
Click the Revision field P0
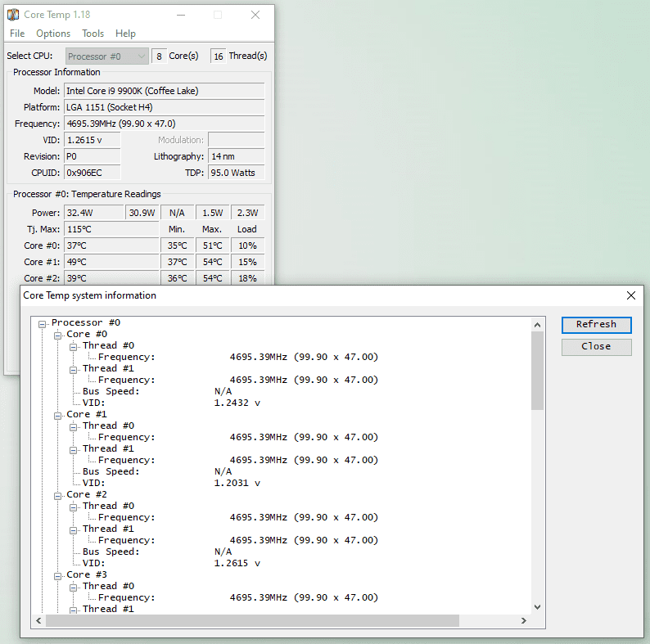pyautogui.click(x=92, y=156)
